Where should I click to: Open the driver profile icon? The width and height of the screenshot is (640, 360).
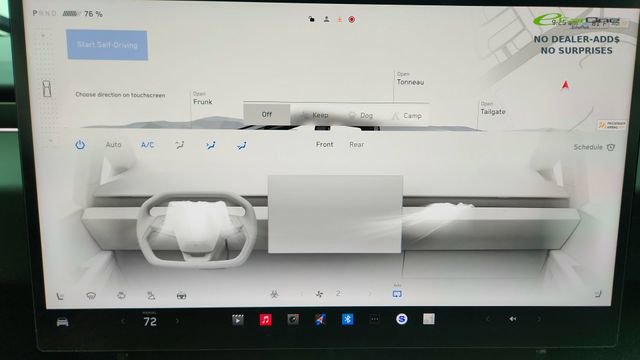point(326,19)
